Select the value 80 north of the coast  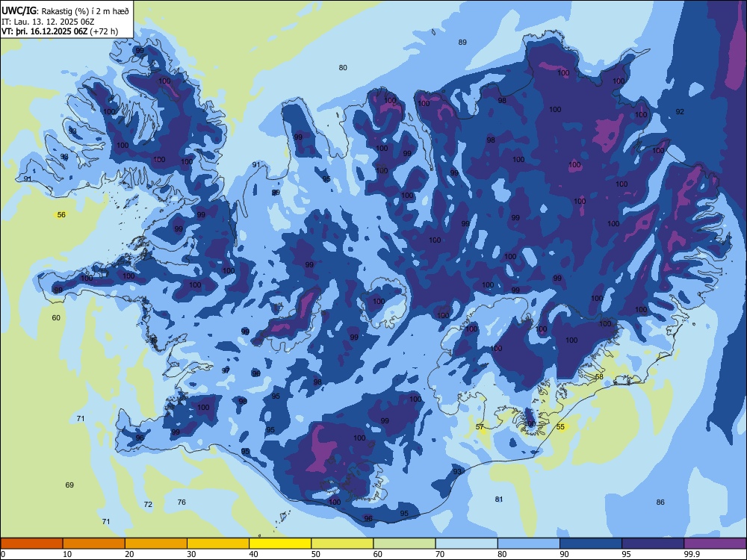(x=343, y=68)
